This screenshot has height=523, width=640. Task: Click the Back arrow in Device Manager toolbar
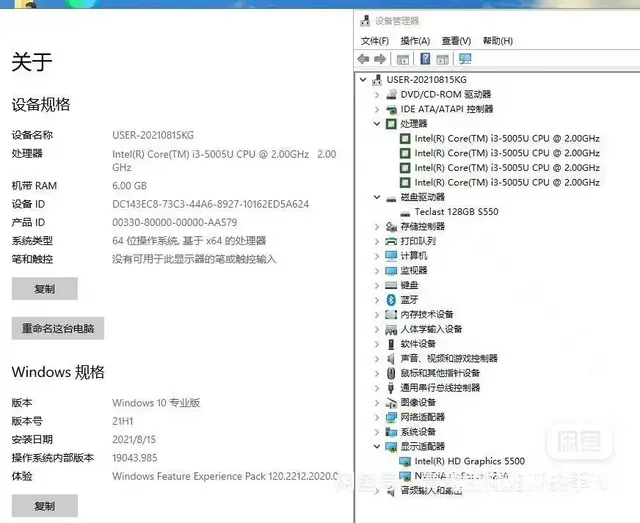tap(363, 59)
